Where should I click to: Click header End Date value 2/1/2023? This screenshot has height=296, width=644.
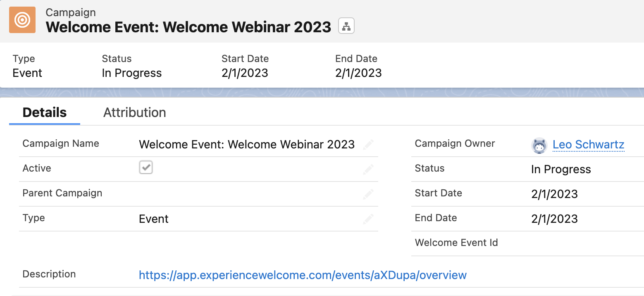tap(358, 73)
